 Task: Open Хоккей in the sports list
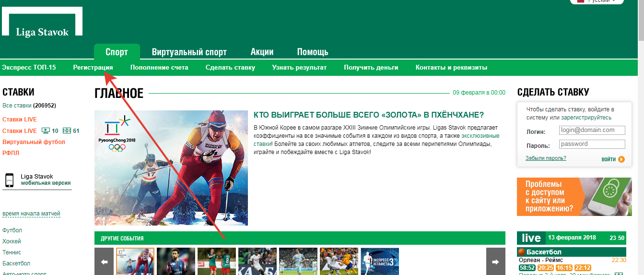point(12,241)
